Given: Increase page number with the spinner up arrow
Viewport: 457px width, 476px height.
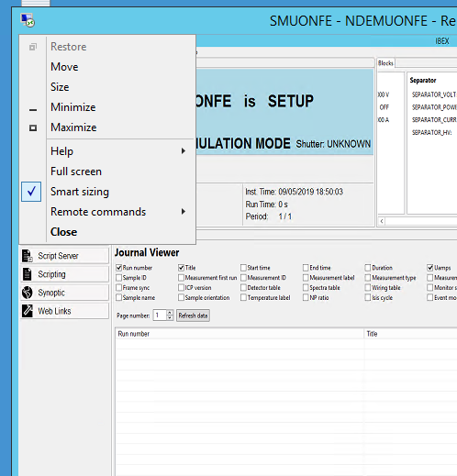Looking at the screenshot, I should pos(170,313).
